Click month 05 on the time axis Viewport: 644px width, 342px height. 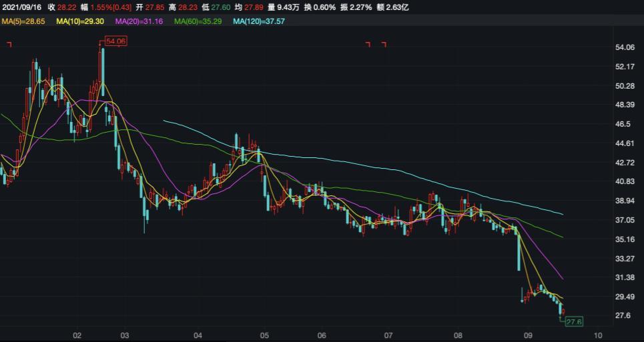264,334
